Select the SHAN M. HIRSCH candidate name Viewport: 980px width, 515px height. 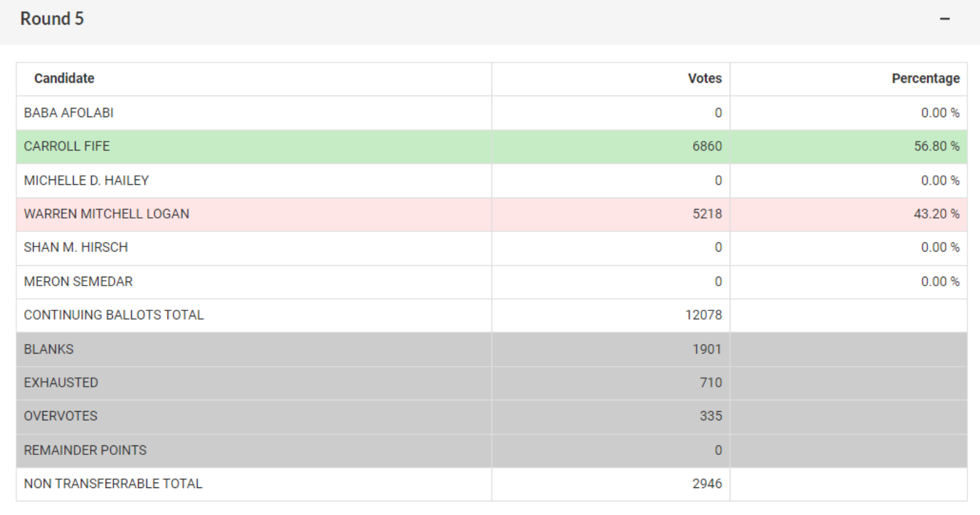pyautogui.click(x=76, y=247)
